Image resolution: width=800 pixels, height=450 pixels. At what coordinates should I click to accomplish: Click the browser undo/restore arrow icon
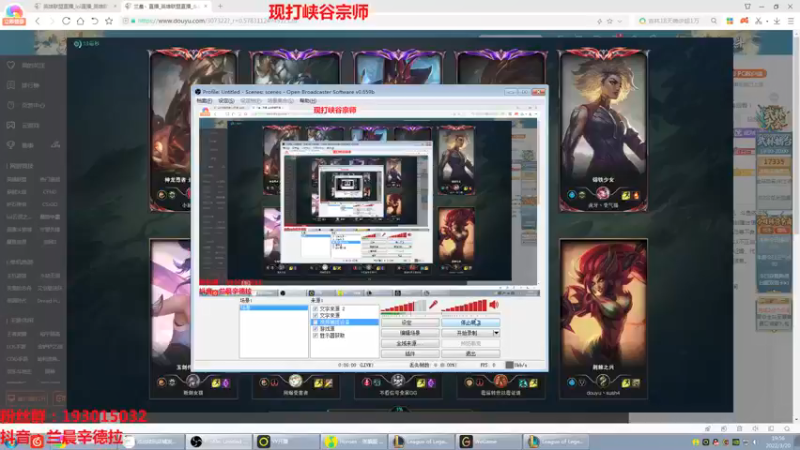94,21
